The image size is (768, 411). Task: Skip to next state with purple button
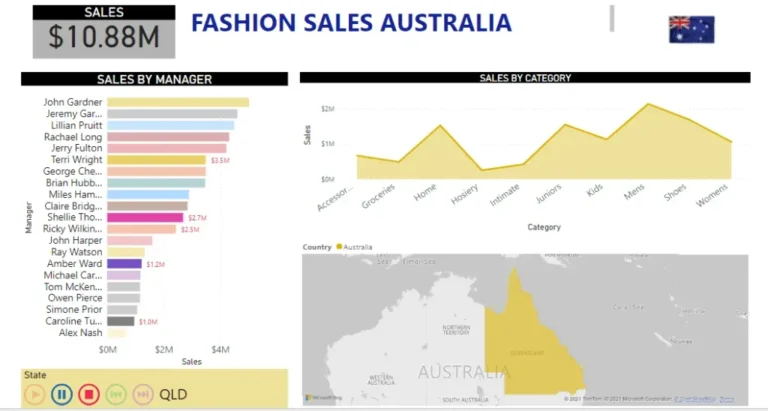143,394
